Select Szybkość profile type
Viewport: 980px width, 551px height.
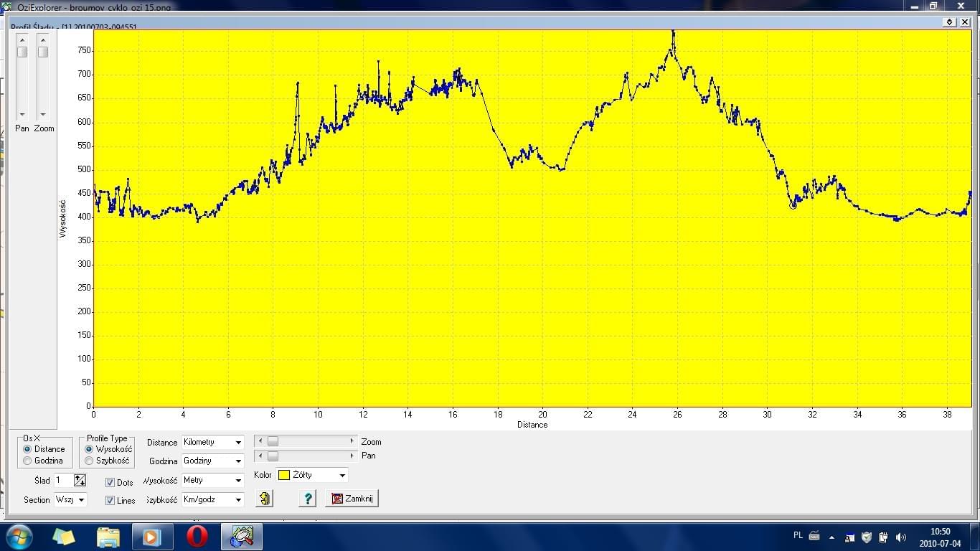tap(90, 461)
